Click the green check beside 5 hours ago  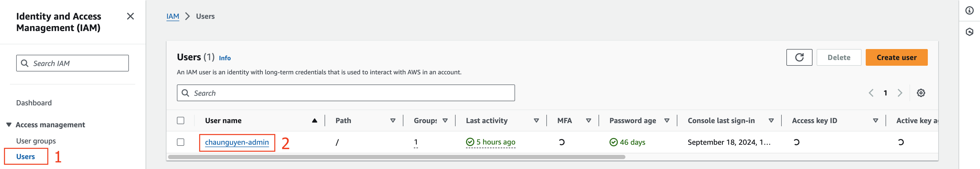tap(470, 142)
